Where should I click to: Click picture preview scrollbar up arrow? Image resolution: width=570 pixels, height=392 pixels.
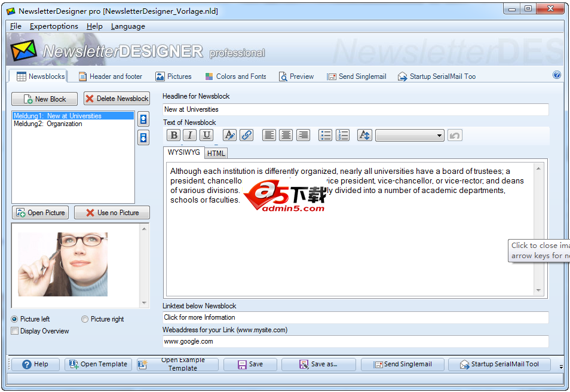pos(145,229)
